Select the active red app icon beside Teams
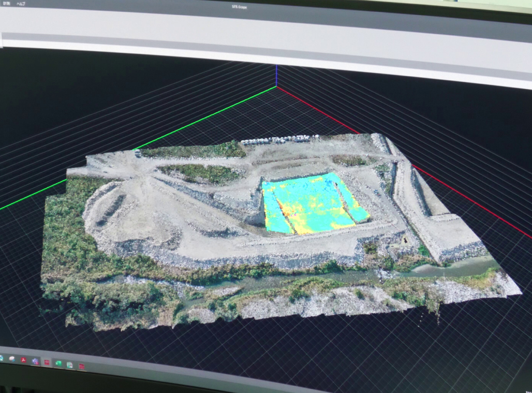Screen dimensions: 532x393 click(47, 362)
